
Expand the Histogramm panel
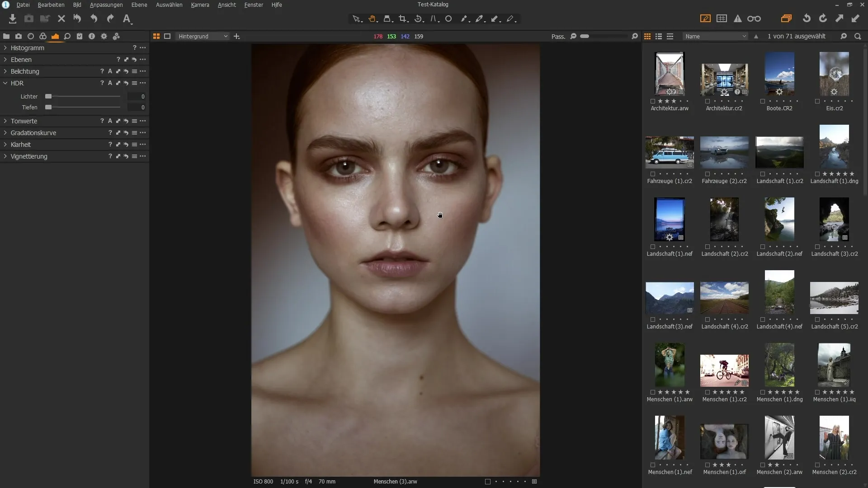tap(5, 48)
